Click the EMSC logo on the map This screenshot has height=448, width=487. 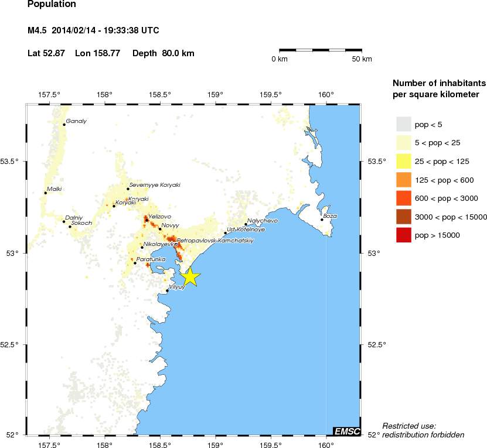point(346,431)
